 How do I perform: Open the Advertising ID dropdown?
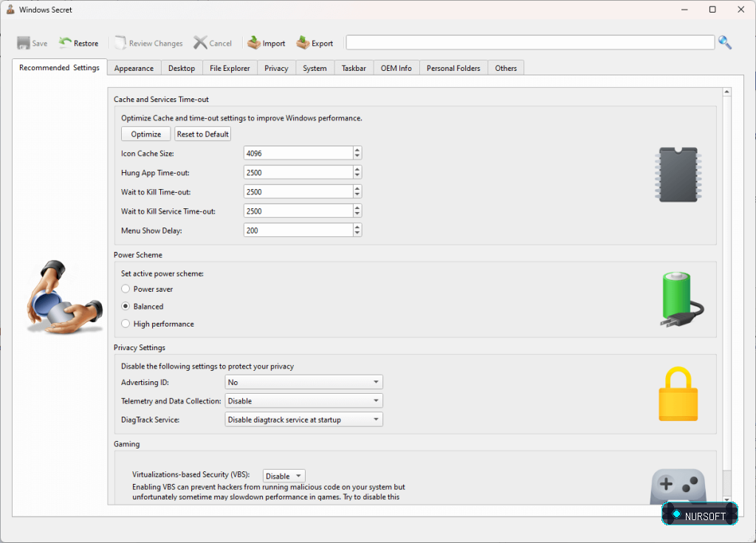click(x=303, y=382)
